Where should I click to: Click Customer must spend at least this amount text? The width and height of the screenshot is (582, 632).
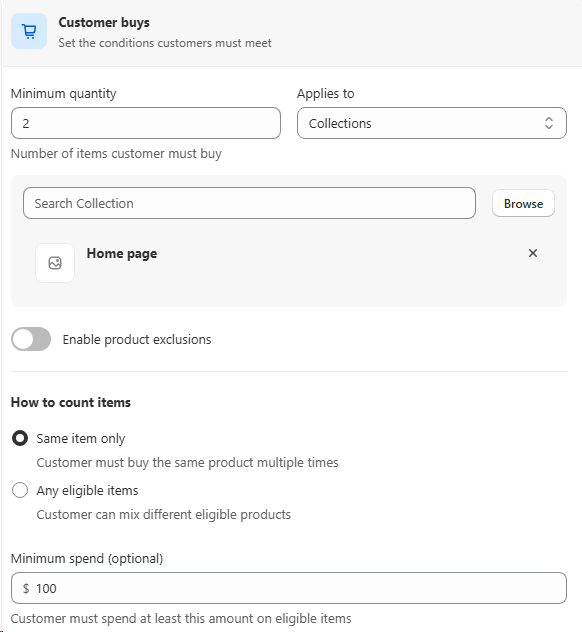(181, 618)
